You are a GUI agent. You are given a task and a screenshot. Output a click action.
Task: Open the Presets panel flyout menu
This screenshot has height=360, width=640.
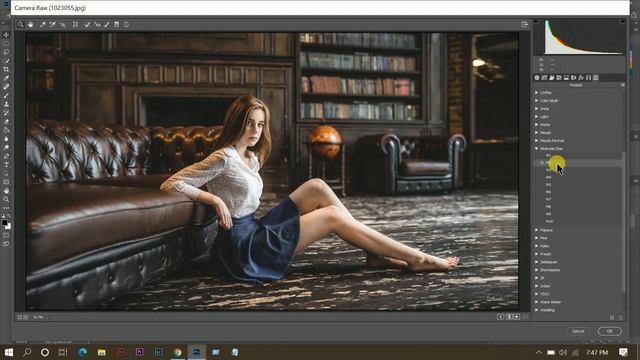point(622,85)
